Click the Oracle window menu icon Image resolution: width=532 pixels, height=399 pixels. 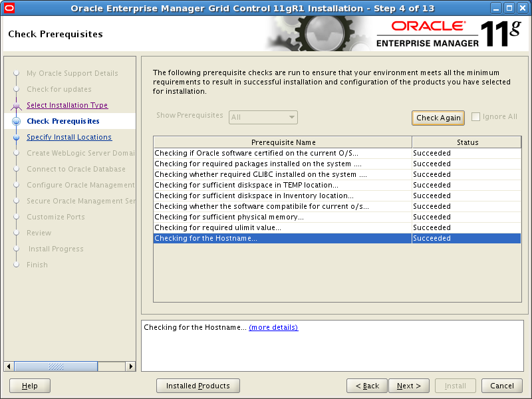[x=9, y=8]
